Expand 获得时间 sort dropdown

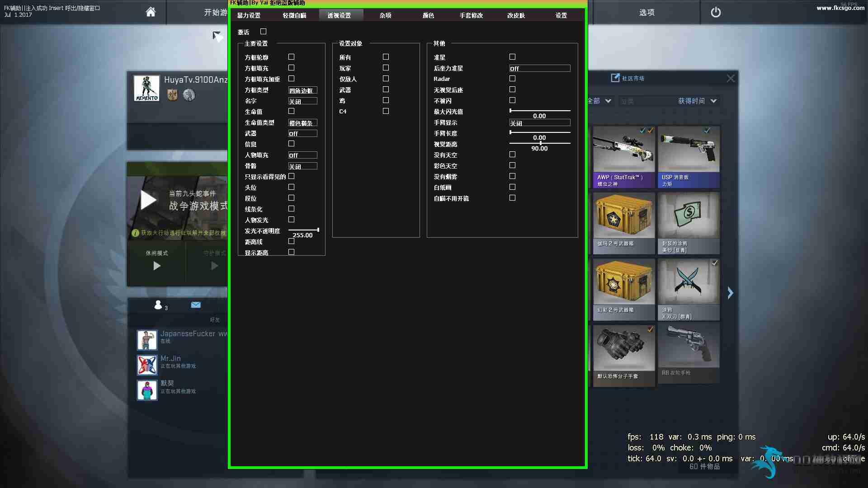[697, 101]
